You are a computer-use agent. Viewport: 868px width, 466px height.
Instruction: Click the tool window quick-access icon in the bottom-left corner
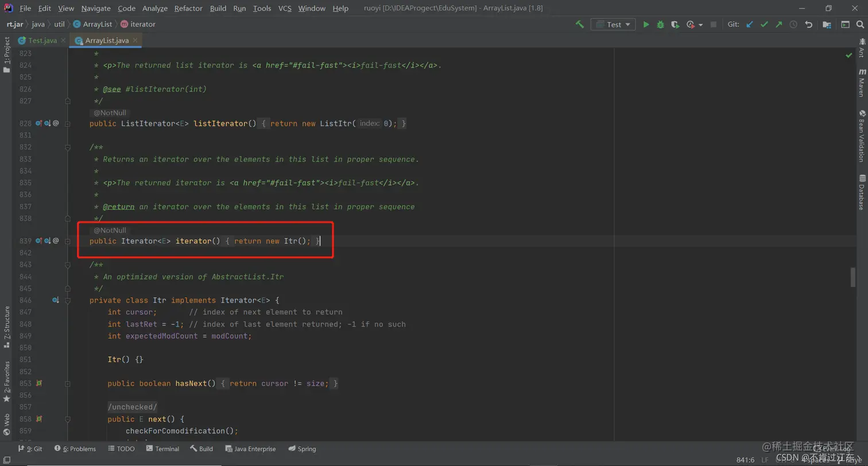point(6,460)
